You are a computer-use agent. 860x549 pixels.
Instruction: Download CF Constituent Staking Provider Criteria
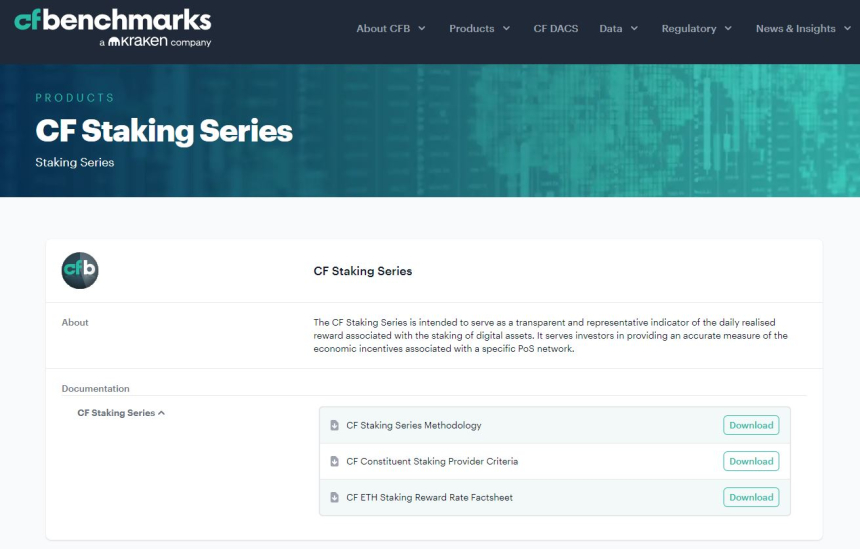tap(750, 461)
